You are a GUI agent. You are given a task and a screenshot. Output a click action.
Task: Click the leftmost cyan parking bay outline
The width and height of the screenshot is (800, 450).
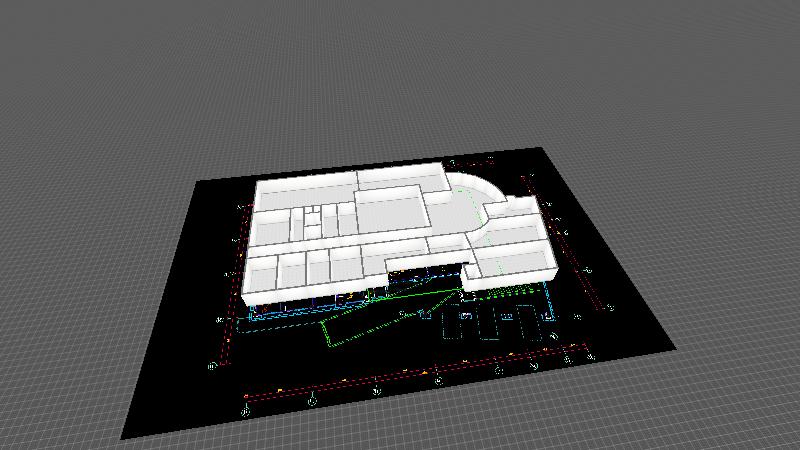(450, 325)
